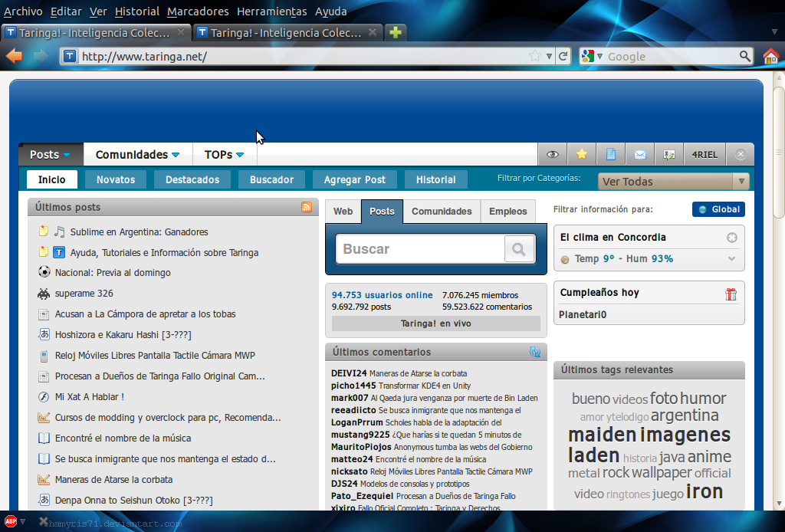Click the Taringa! en vivo button
This screenshot has width=785, height=532.
coord(436,323)
